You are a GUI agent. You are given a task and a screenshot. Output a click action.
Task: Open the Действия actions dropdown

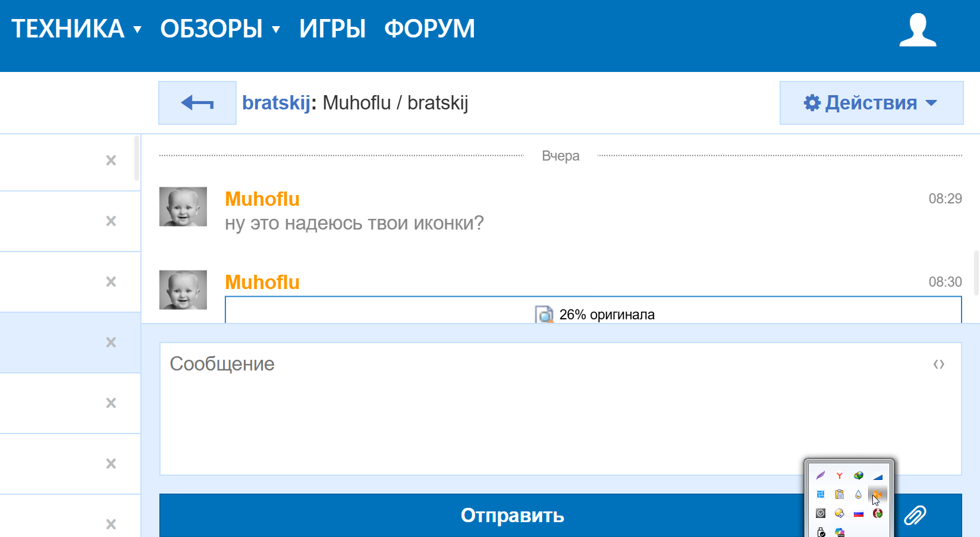click(x=871, y=103)
